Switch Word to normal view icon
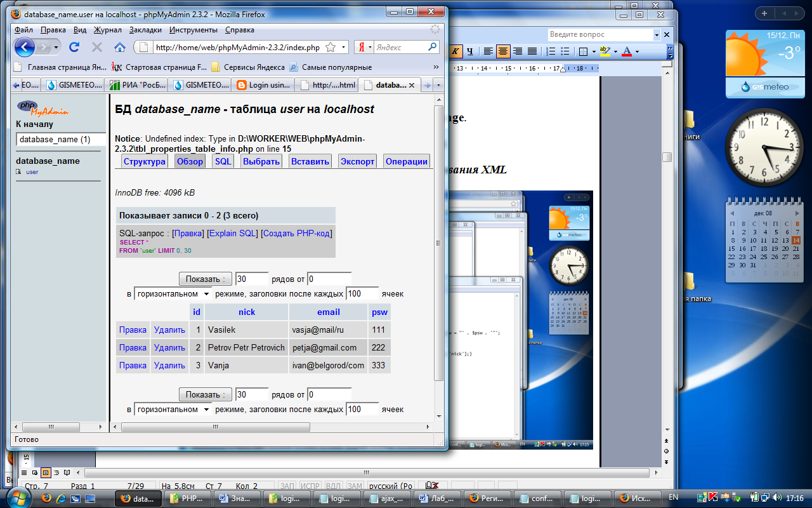This screenshot has height=508, width=812. click(x=24, y=472)
